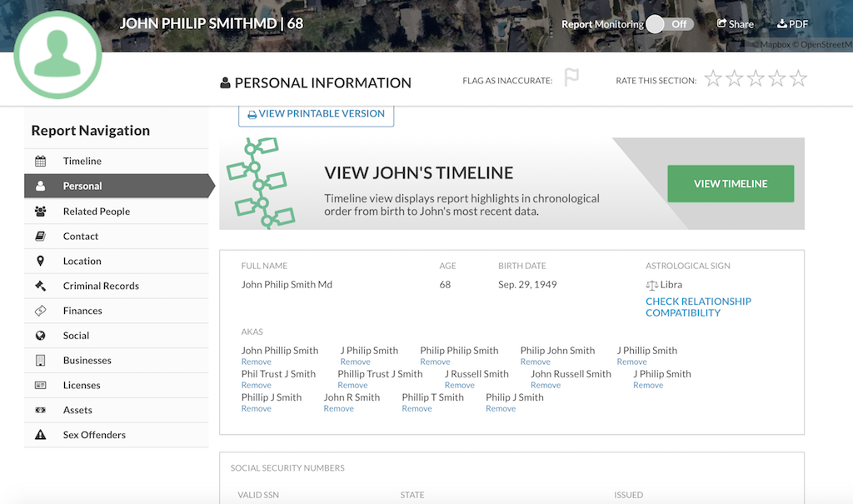Click the Report Navigation heading
The height and width of the screenshot is (504, 853).
point(91,131)
